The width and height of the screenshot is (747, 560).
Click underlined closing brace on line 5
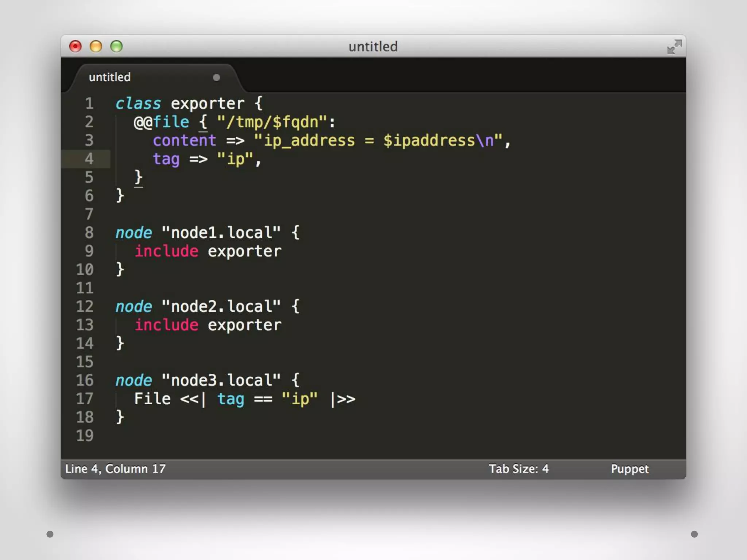138,178
